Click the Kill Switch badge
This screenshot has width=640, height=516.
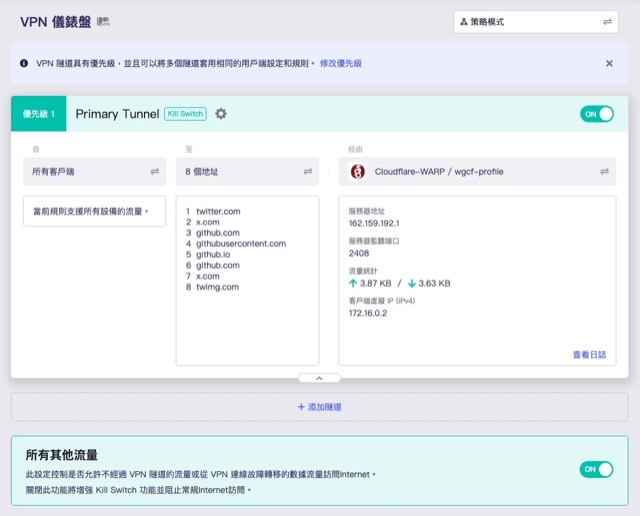click(185, 113)
